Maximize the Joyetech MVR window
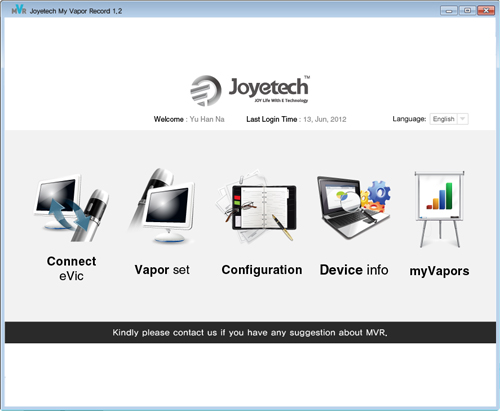 pos(467,11)
